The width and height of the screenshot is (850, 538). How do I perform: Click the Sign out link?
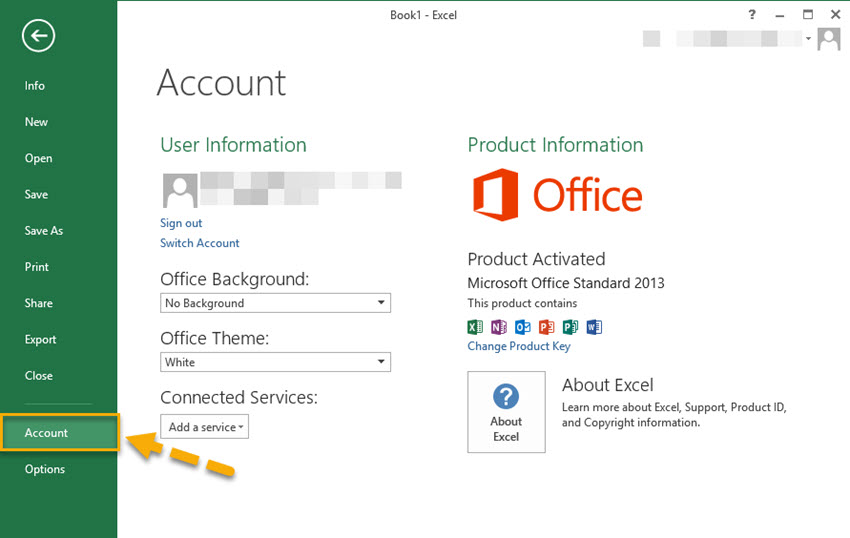tap(181, 223)
